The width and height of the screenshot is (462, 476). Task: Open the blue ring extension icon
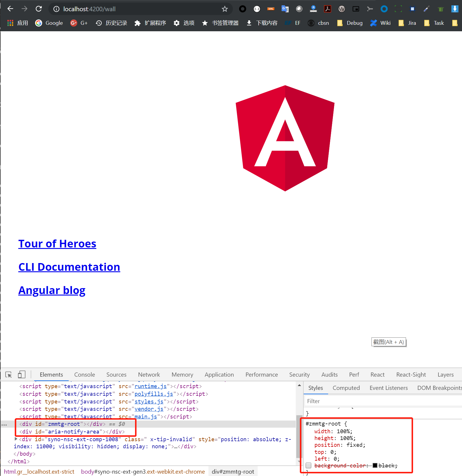tap(384, 9)
